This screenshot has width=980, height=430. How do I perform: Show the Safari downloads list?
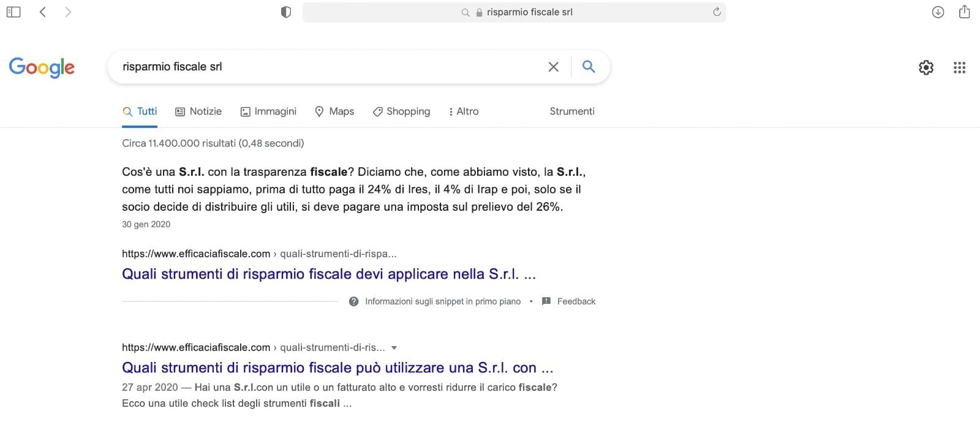(938, 12)
